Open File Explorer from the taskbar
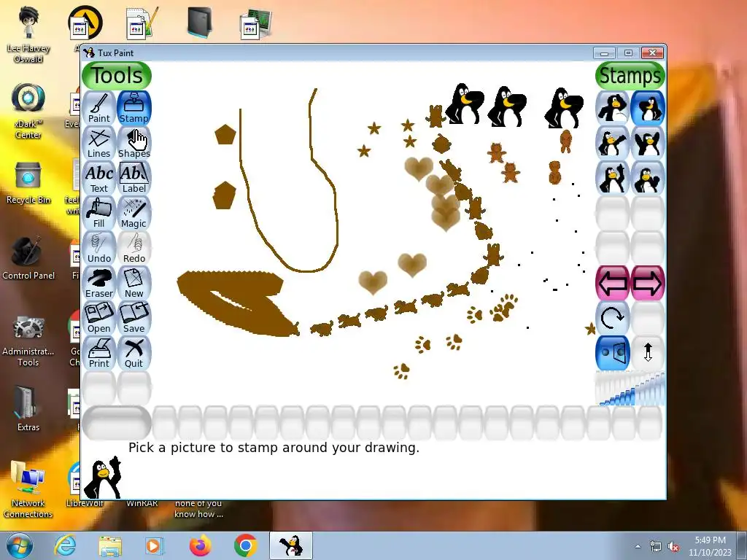Viewport: 747px width, 560px height. pyautogui.click(x=110, y=545)
